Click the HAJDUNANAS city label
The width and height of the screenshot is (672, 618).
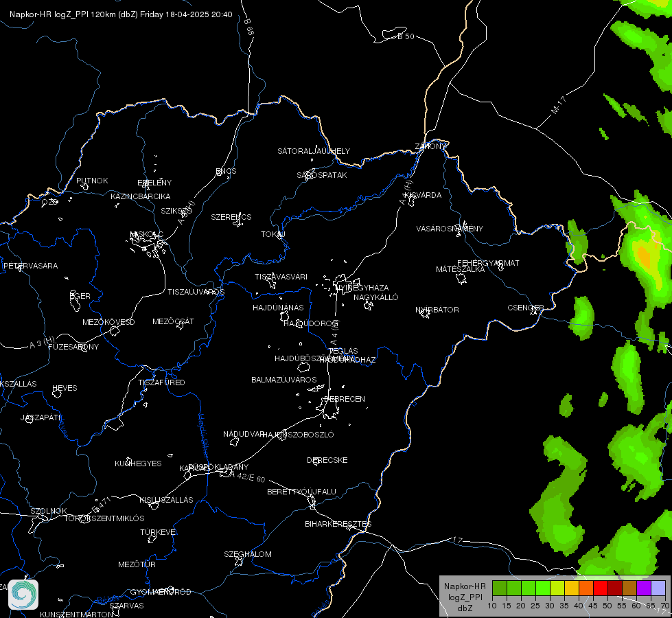(278, 308)
